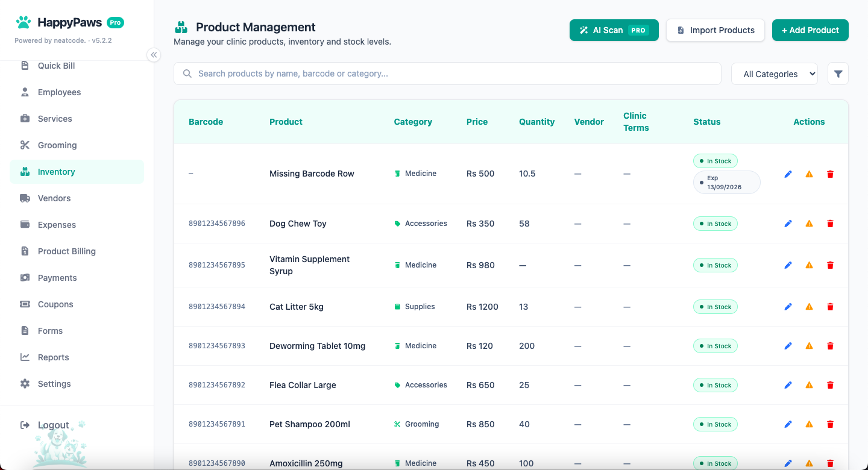This screenshot has height=470, width=868.
Task: Edit the Cat Litter 5kg product
Action: [x=788, y=307]
